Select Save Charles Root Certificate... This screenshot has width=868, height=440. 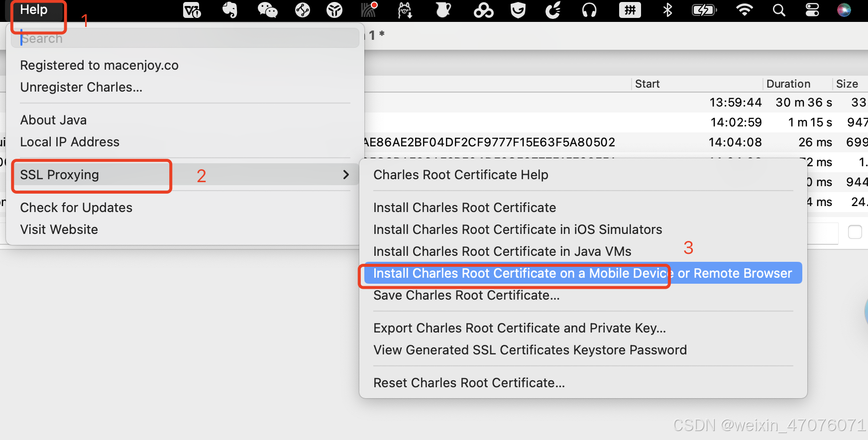click(583, 295)
